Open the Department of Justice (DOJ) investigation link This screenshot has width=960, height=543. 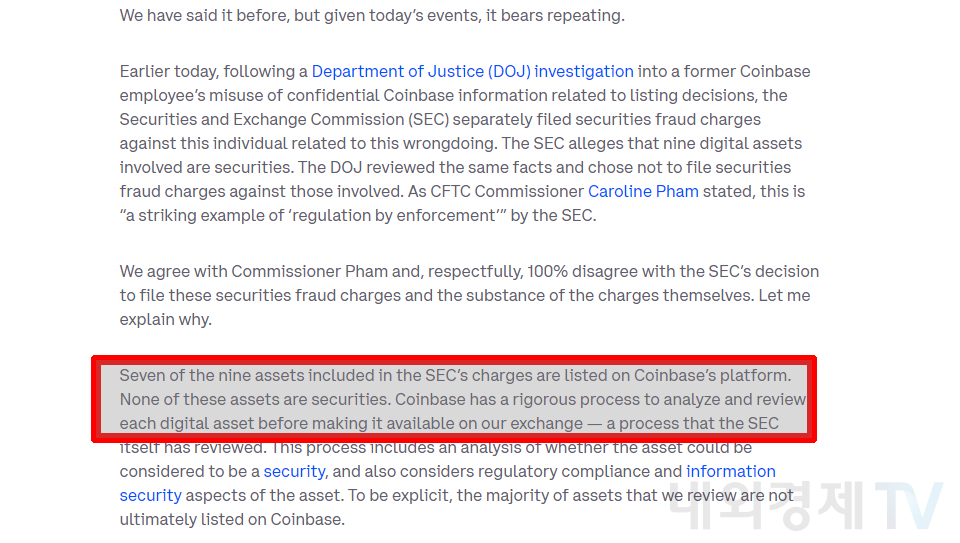[472, 71]
